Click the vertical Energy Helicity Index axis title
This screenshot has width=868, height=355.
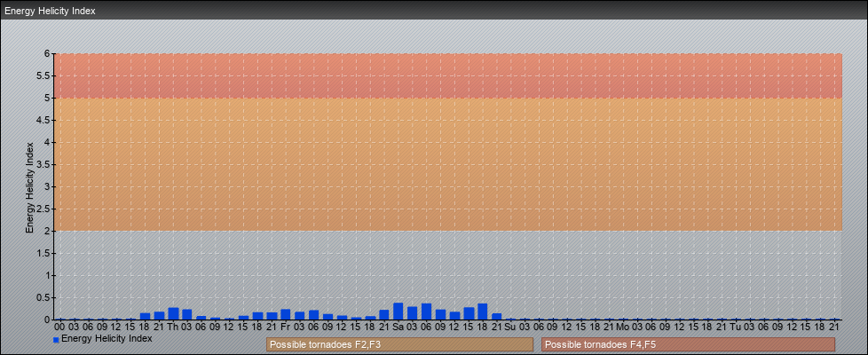click(x=29, y=186)
